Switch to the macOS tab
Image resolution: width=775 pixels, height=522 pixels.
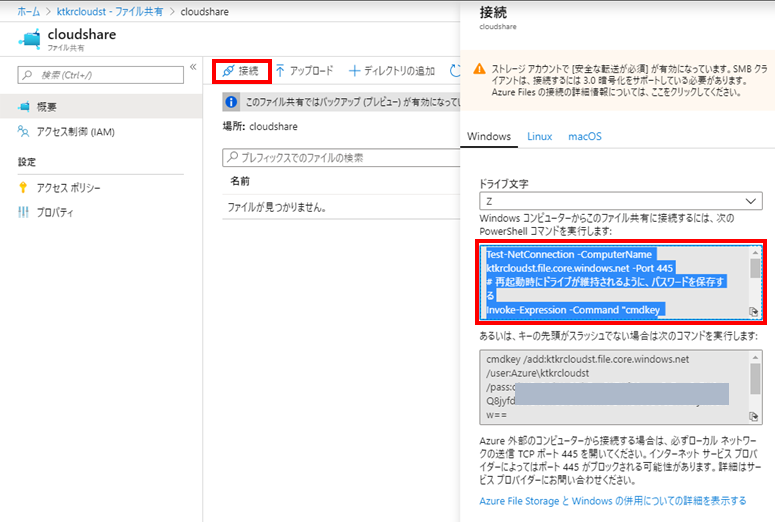[585, 136]
